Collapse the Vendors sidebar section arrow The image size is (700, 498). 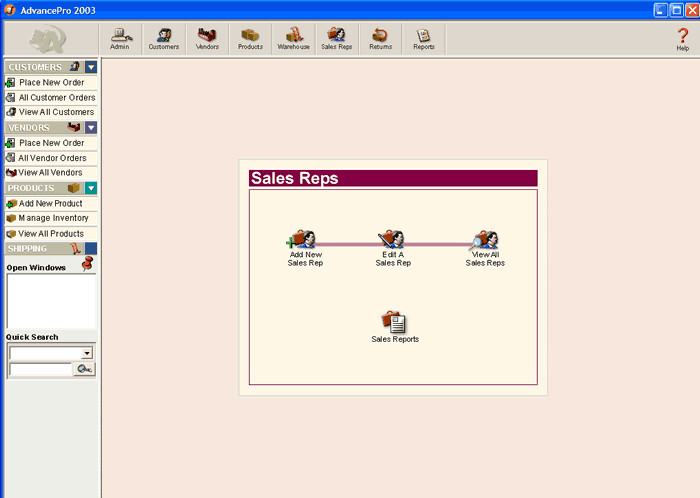pyautogui.click(x=91, y=128)
